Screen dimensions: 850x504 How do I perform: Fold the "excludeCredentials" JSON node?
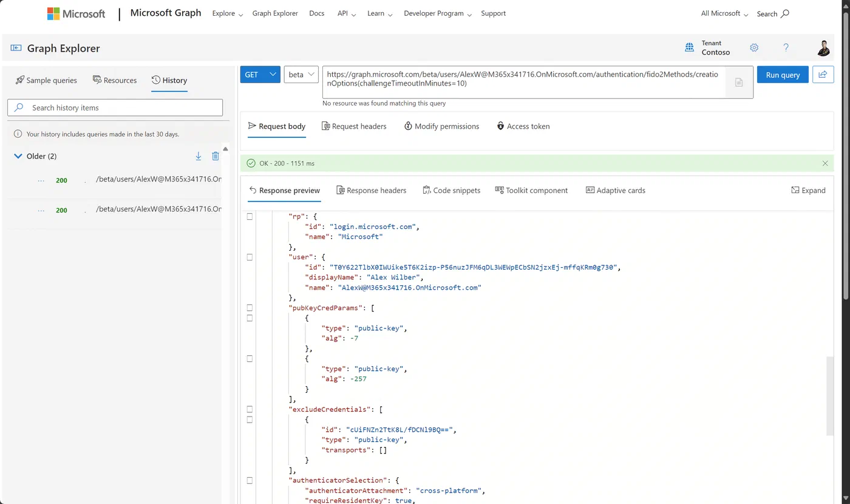coord(250,409)
